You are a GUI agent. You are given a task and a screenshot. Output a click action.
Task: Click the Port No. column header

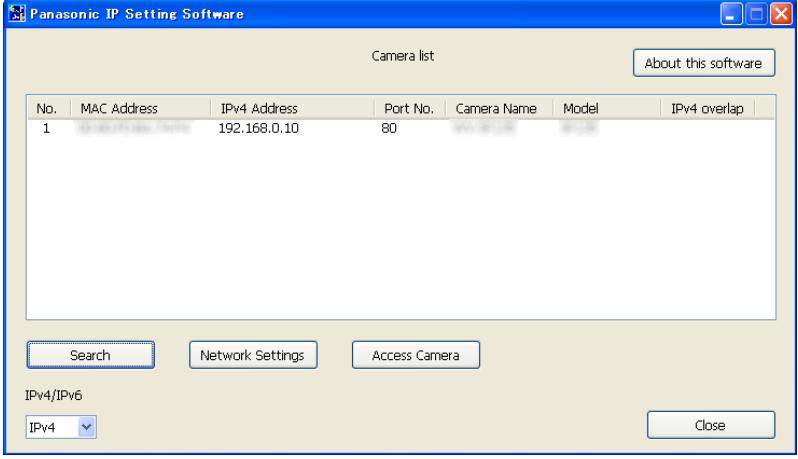tap(410, 108)
